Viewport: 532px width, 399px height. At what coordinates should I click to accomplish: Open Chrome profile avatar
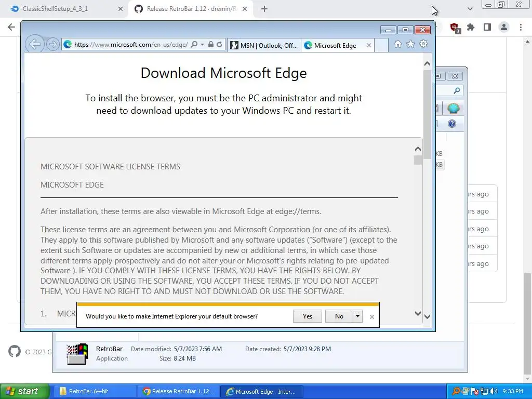click(504, 27)
